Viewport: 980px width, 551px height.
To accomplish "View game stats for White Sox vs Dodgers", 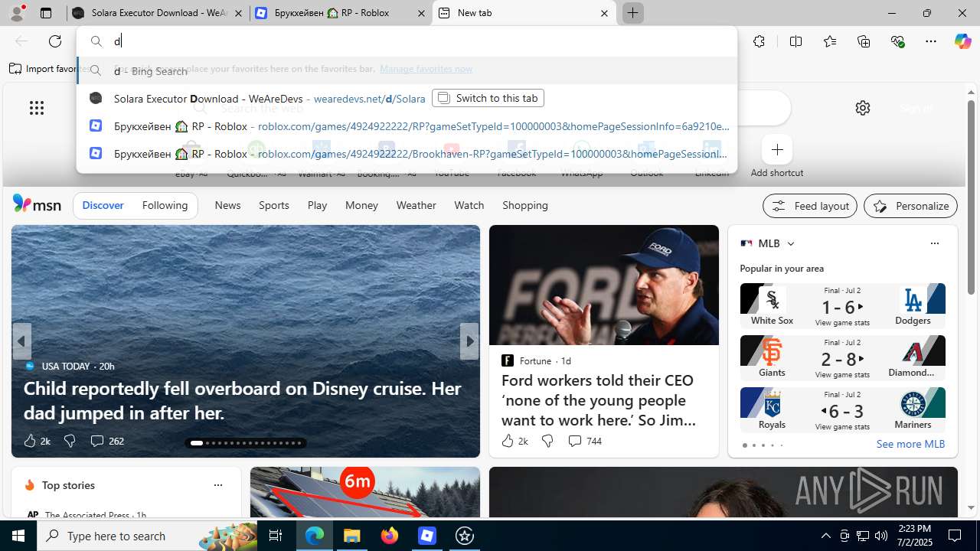I will [842, 323].
